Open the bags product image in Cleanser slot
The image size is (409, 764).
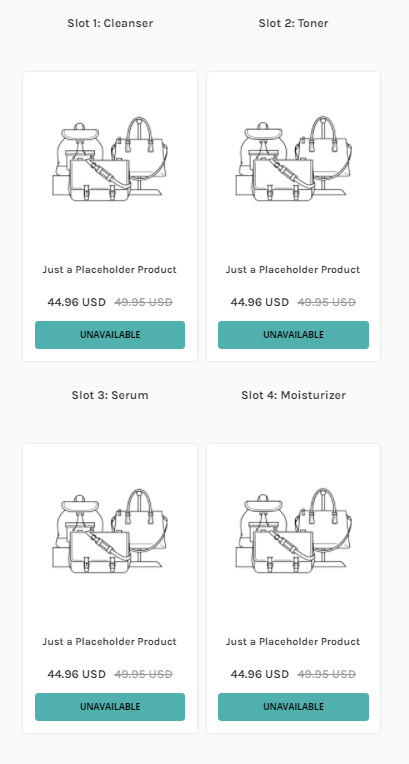tap(110, 159)
